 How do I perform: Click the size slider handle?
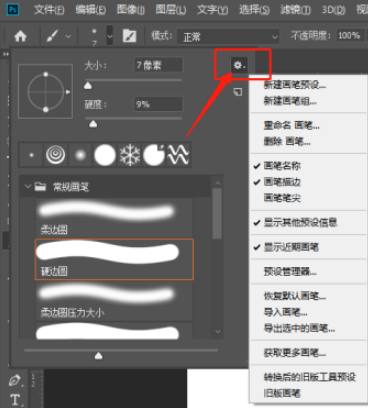click(x=88, y=86)
